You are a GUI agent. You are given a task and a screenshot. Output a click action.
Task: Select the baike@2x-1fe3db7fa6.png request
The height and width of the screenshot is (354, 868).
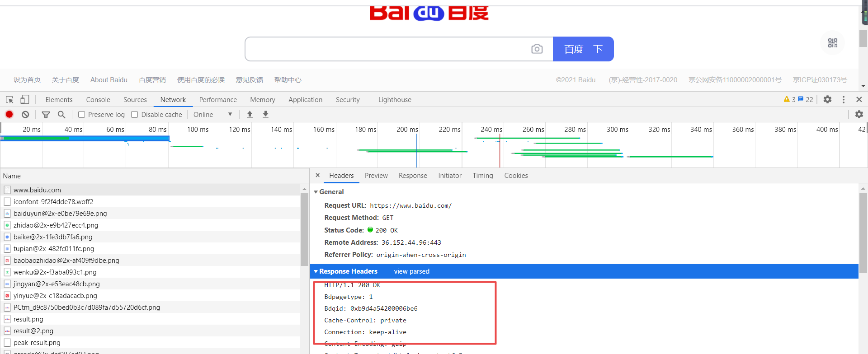150,237
